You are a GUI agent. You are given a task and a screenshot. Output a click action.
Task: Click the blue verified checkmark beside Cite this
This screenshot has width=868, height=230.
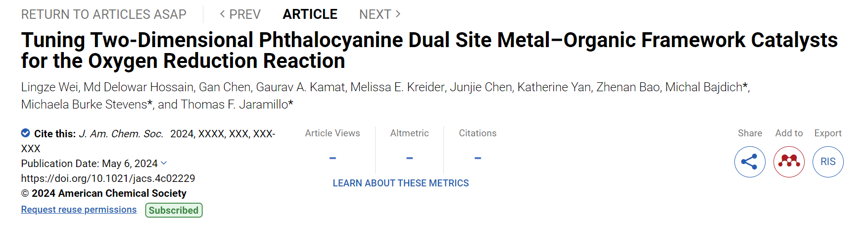click(25, 133)
